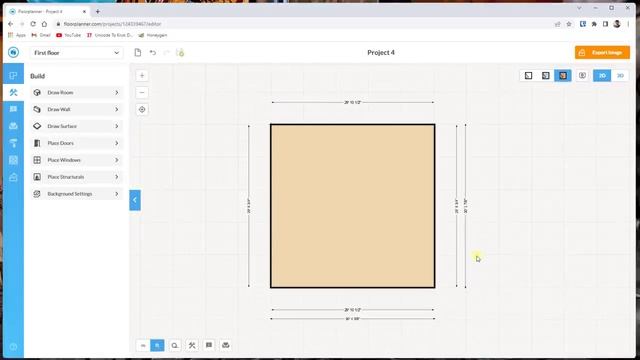The height and width of the screenshot is (360, 640).
Task: Center the view with the target icon
Action: 142,109
